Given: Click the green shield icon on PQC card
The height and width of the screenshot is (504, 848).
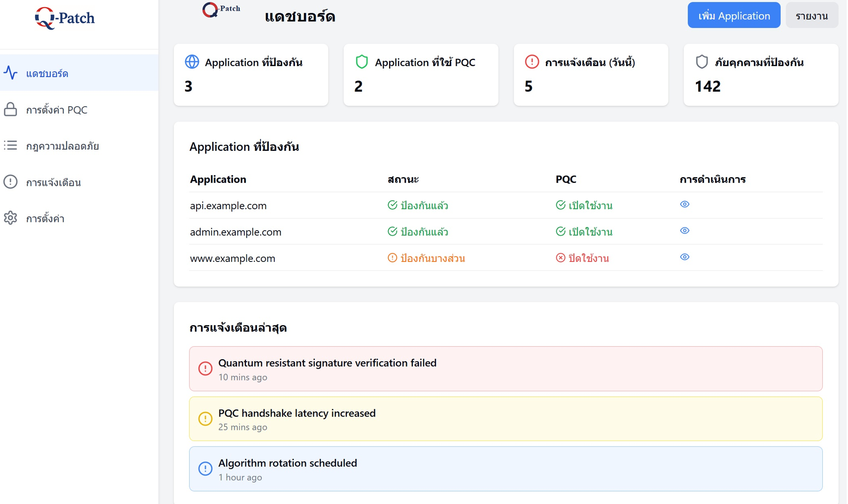Looking at the screenshot, I should click(362, 62).
